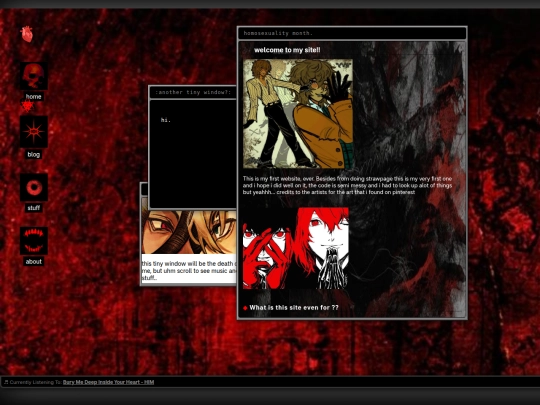View the red-haired characters artwork
Viewport: 540px width, 405px height.
point(296,248)
